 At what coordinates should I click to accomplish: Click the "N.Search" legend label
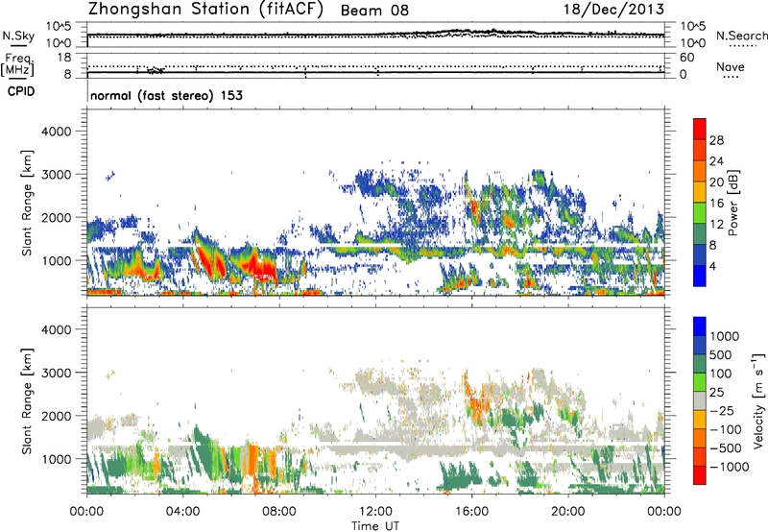click(x=741, y=36)
